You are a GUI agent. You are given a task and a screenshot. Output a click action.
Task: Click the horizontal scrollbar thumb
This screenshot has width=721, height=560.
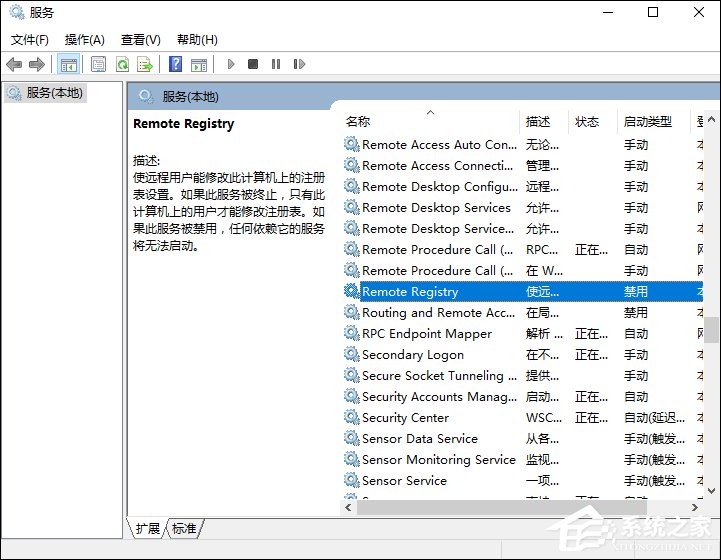click(502, 507)
